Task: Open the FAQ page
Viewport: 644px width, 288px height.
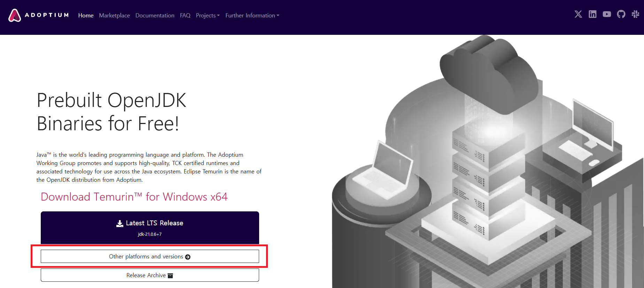Action: (185, 15)
